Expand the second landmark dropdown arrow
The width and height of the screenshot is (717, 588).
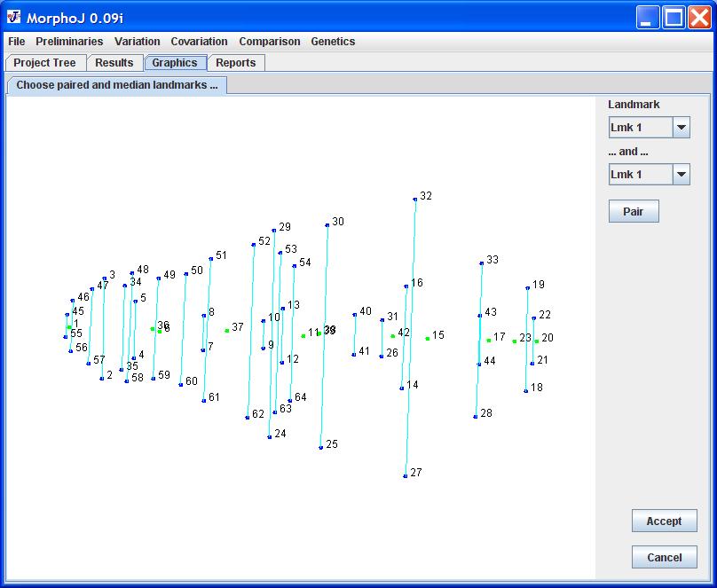coord(681,175)
